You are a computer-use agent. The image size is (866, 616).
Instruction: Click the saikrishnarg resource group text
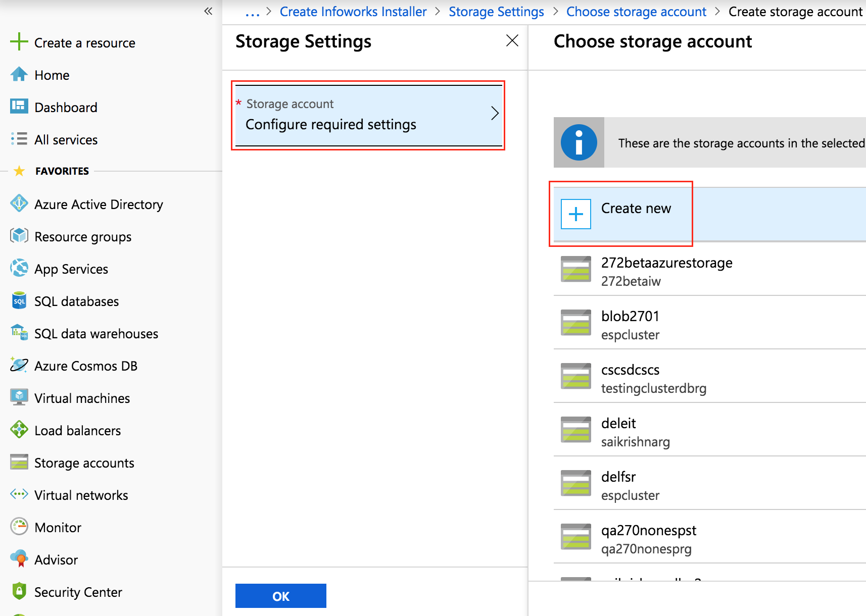pyautogui.click(x=636, y=442)
